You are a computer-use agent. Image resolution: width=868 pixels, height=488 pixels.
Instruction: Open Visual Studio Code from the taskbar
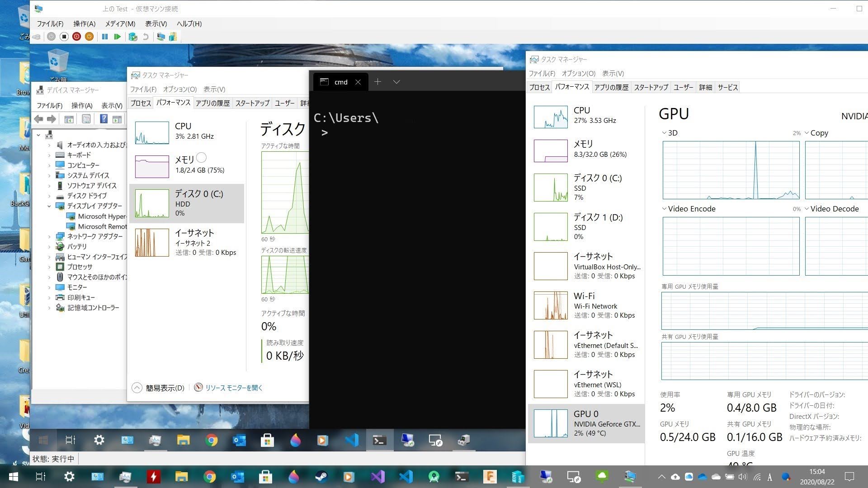coord(406,477)
